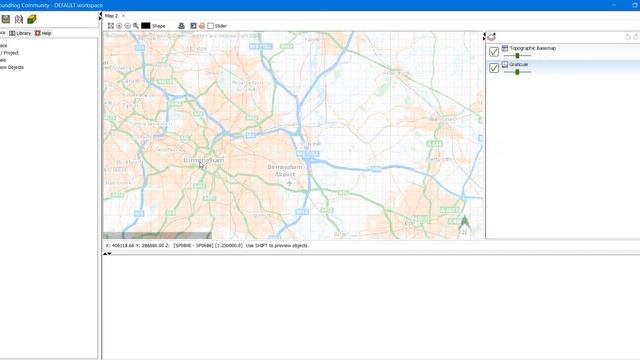Open the Library tab
Viewport: 640px width, 360px height.
[20, 33]
